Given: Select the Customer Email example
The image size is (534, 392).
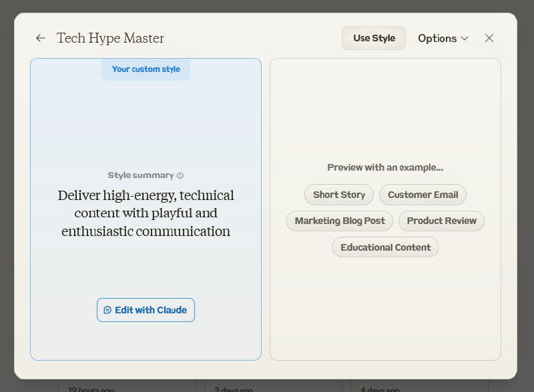Looking at the screenshot, I should click(423, 195).
